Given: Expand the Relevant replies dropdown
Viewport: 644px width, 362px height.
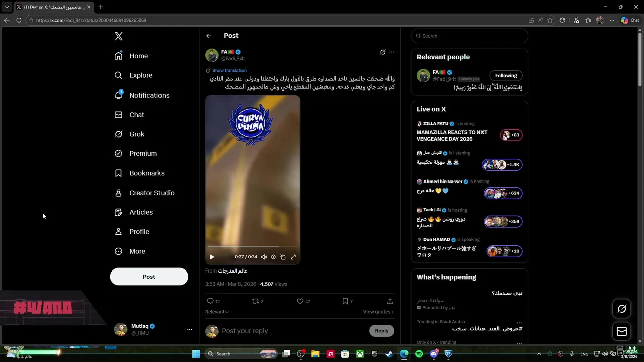Looking at the screenshot, I should coord(217,312).
